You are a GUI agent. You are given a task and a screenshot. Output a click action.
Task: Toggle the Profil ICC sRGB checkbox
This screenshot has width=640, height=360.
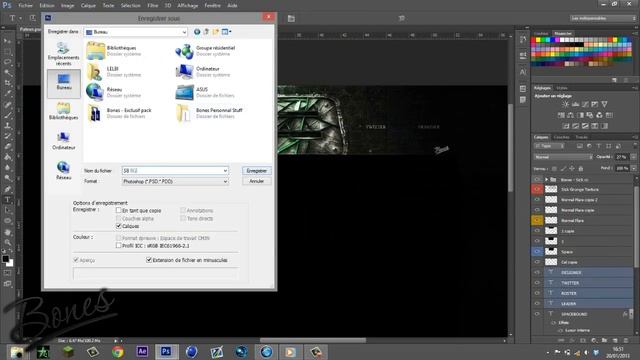pos(118,245)
